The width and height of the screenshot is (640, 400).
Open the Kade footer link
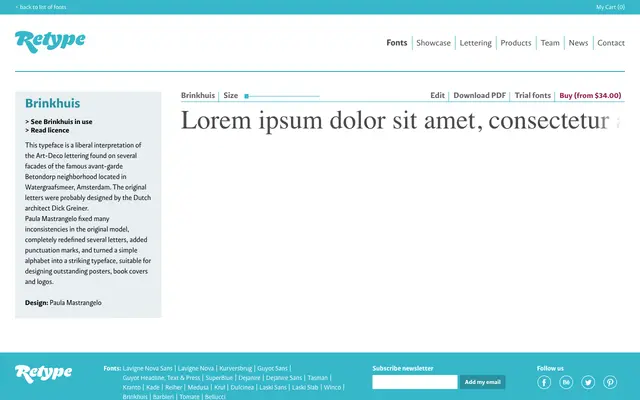tap(153, 387)
